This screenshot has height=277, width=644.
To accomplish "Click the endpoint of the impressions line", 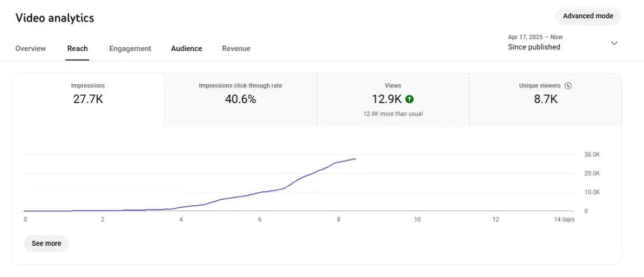I will point(355,159).
